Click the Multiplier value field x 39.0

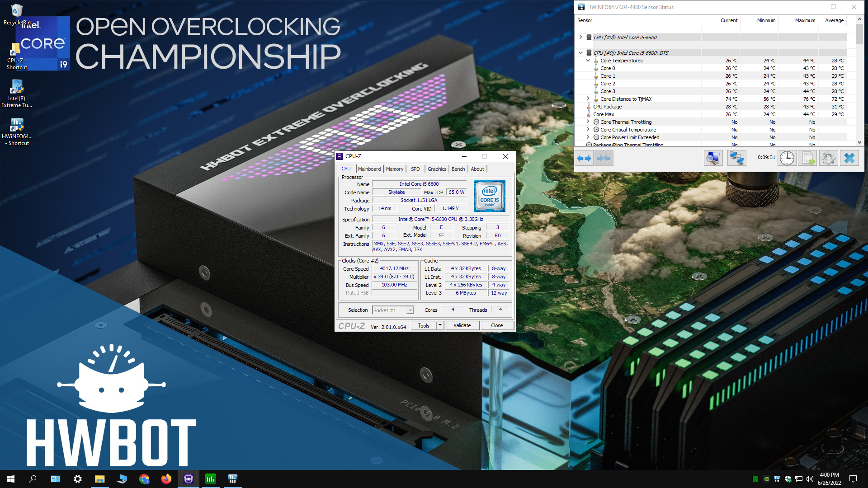(394, 277)
